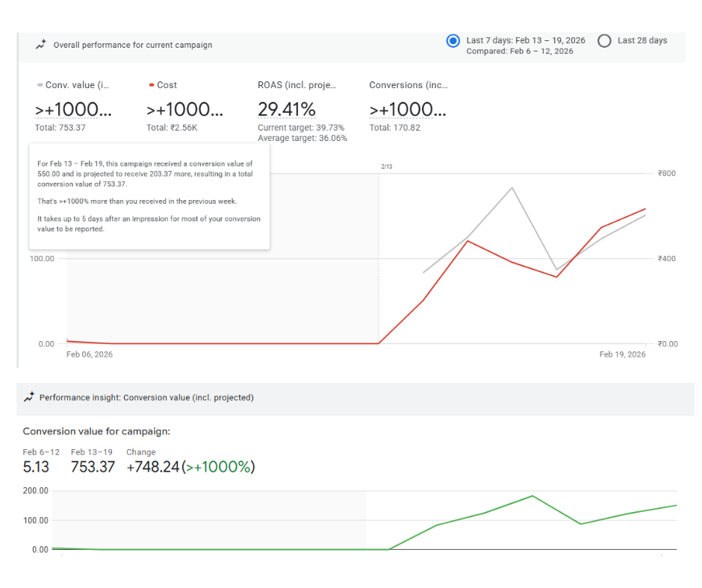Viewport: 702px width, 588px height.
Task: Click the dotted >+1000 value under Conversions
Action: (x=407, y=110)
